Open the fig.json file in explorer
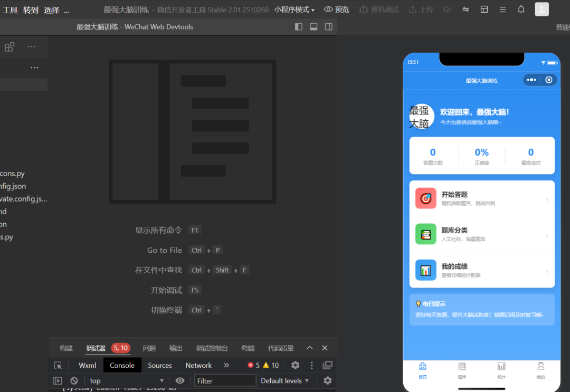Viewport: 570px width, 392px height. [24, 186]
